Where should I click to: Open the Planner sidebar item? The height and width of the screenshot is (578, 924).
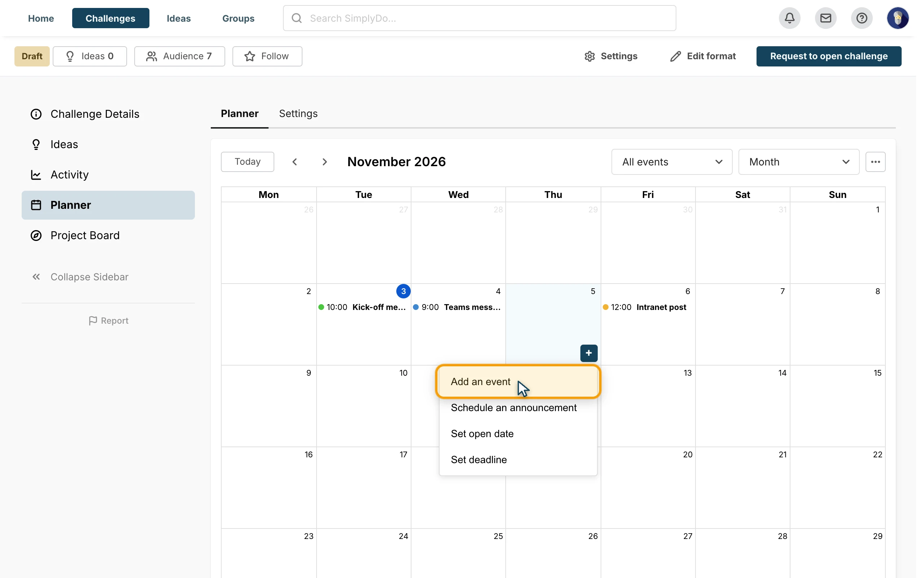[x=108, y=205]
